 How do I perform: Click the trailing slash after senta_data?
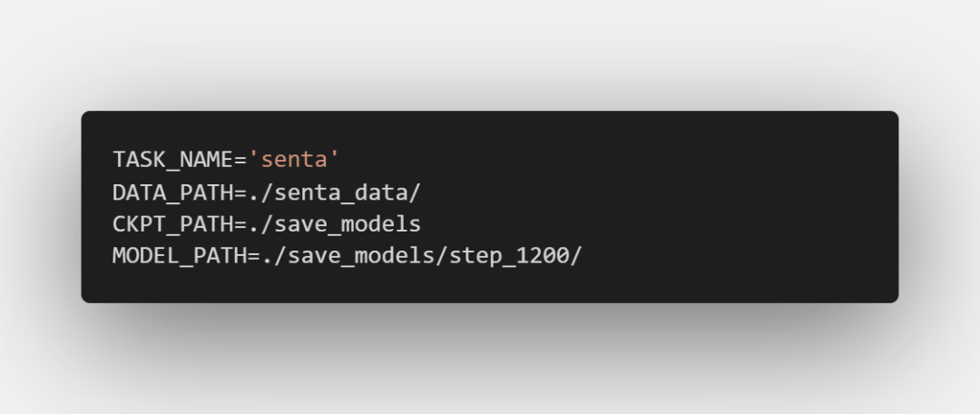pos(415,192)
